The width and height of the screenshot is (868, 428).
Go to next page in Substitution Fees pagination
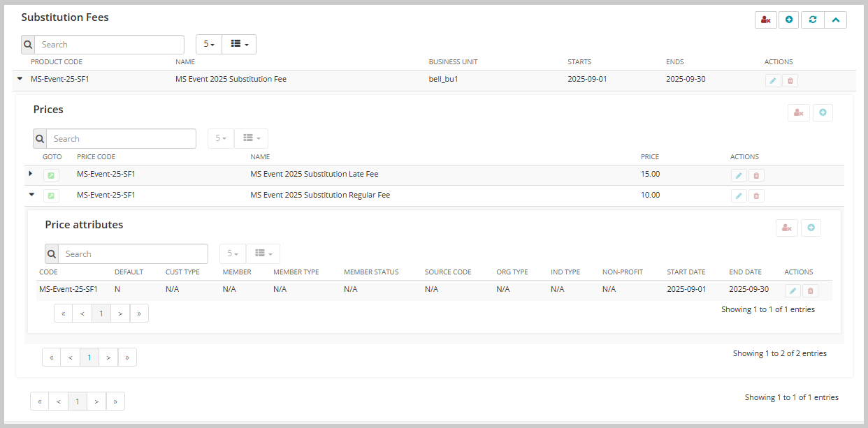click(x=96, y=401)
